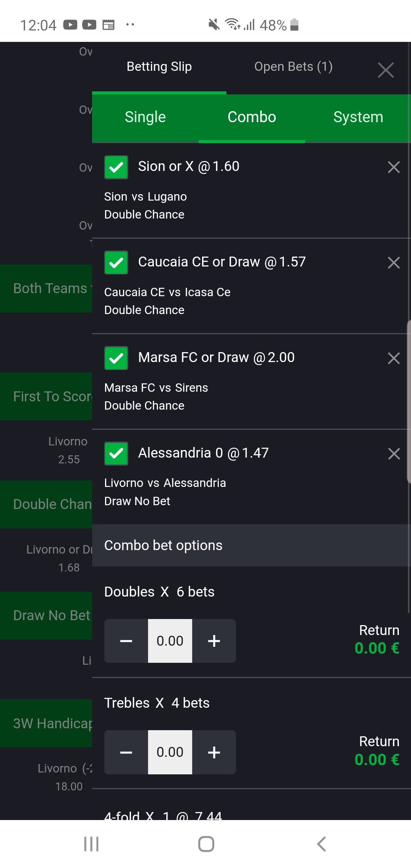The height and width of the screenshot is (868, 411).
Task: Untick the Alessandria 0 checkbox
Action: tap(116, 453)
